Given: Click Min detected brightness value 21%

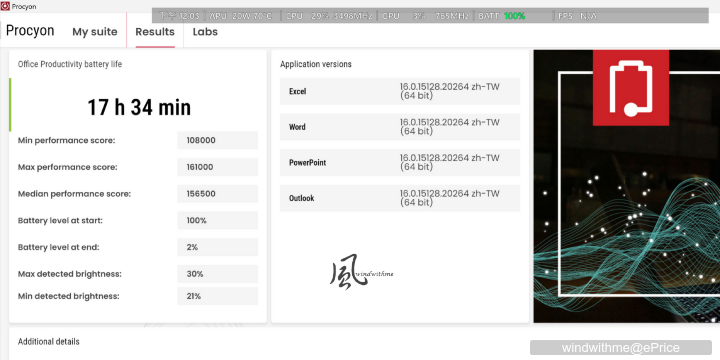Looking at the screenshot, I should pos(218,296).
